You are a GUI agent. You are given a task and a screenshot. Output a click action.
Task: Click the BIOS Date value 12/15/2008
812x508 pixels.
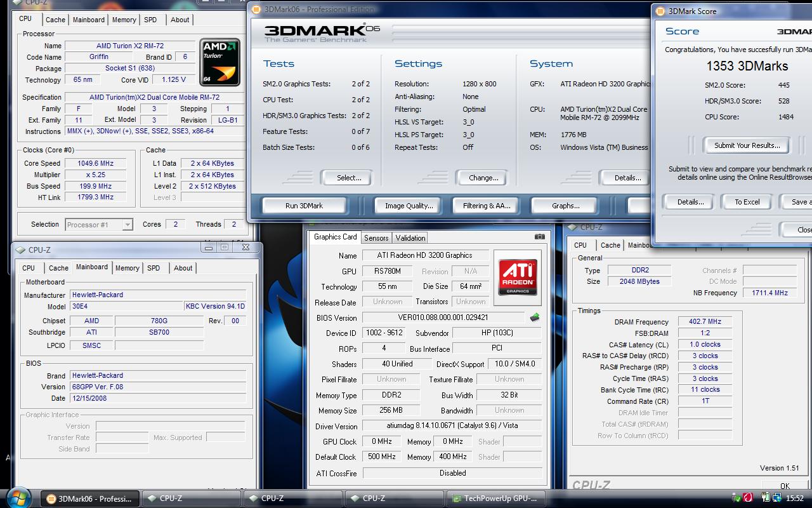coord(158,398)
